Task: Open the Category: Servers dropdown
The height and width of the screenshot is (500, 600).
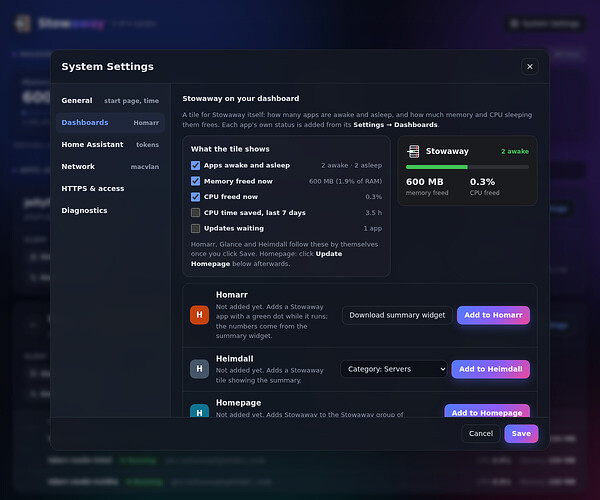Action: tap(394, 369)
